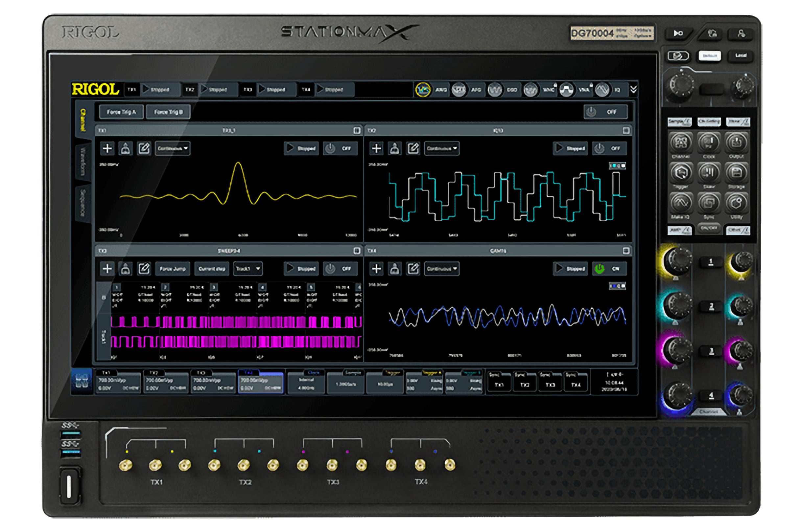Open the edit icon in the TX3 panel
The height and width of the screenshot is (532, 802).
(144, 269)
